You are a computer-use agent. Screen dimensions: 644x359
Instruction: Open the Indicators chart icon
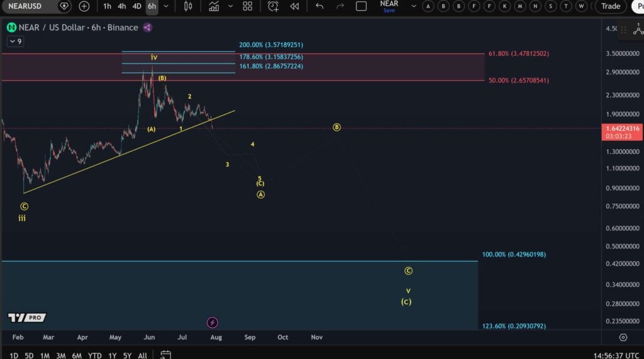(214, 6)
